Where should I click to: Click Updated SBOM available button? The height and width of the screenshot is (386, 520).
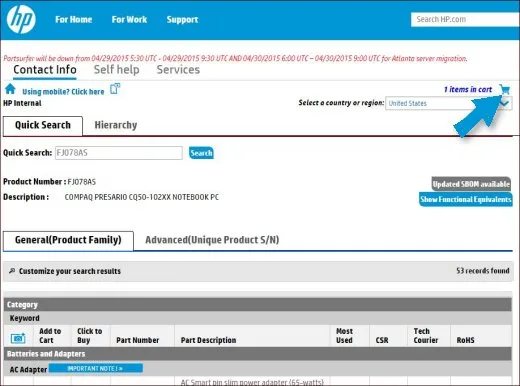pyautogui.click(x=471, y=184)
